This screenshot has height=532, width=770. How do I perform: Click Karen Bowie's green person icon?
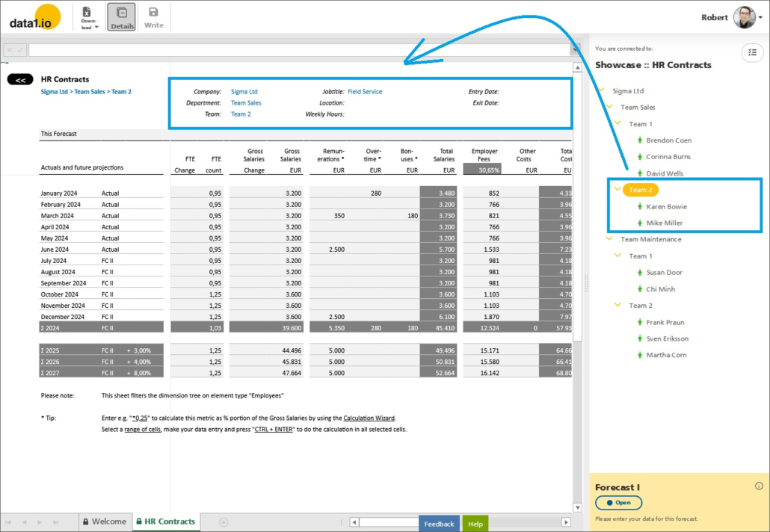coord(640,206)
